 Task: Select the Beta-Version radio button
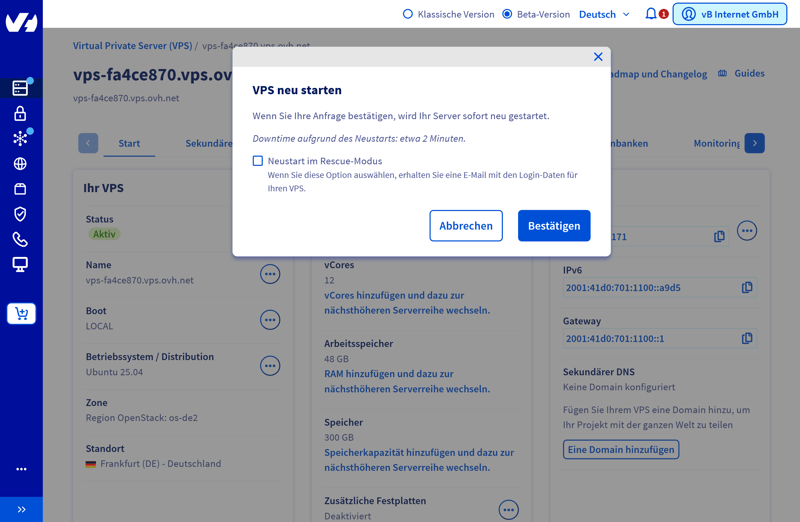pos(507,14)
